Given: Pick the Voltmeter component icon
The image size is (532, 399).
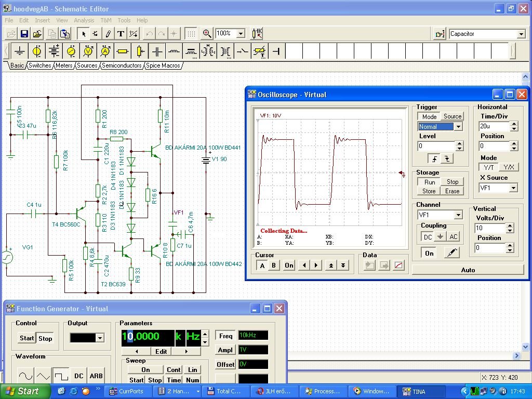Looking at the screenshot, I should tap(88, 51).
